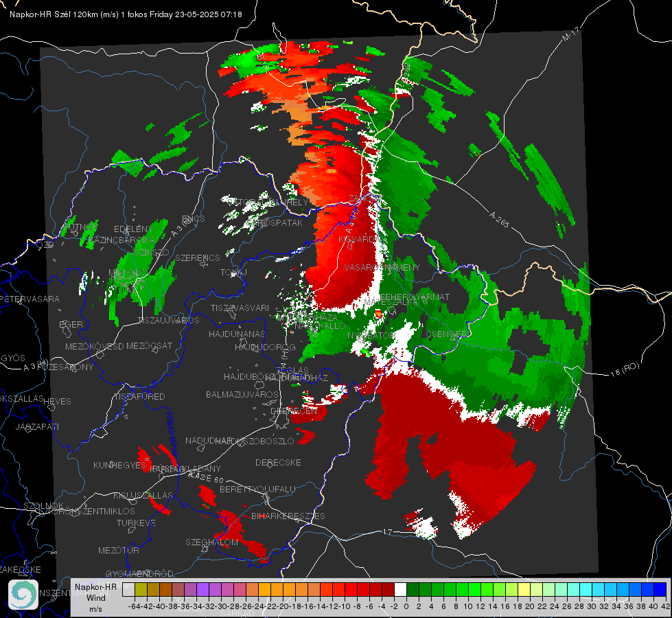This screenshot has height=618, width=672.
Task: Click the TISZAVASVÁRI city label
Action: click(240, 308)
